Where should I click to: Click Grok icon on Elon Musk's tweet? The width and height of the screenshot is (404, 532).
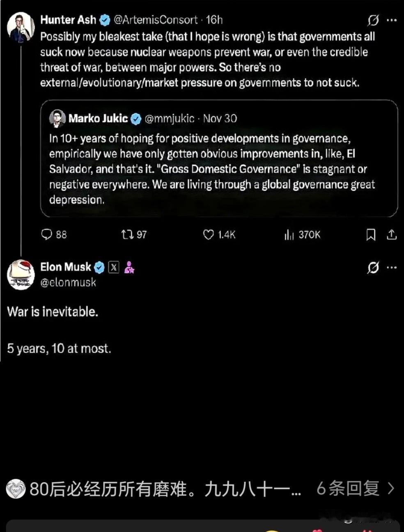pyautogui.click(x=373, y=268)
